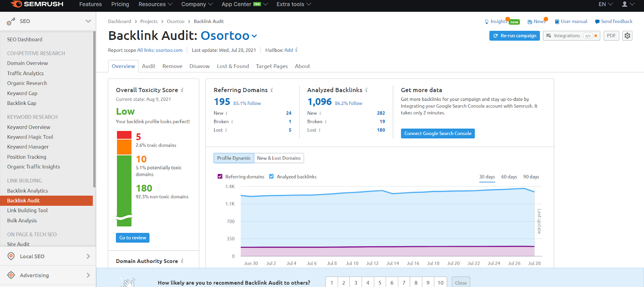This screenshot has width=644, height=287.
Task: Switch to the Disavow tab
Action: click(x=199, y=66)
